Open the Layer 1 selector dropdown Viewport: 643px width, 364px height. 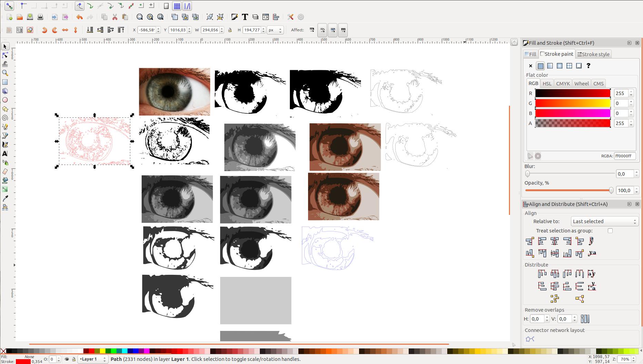[x=93, y=359]
